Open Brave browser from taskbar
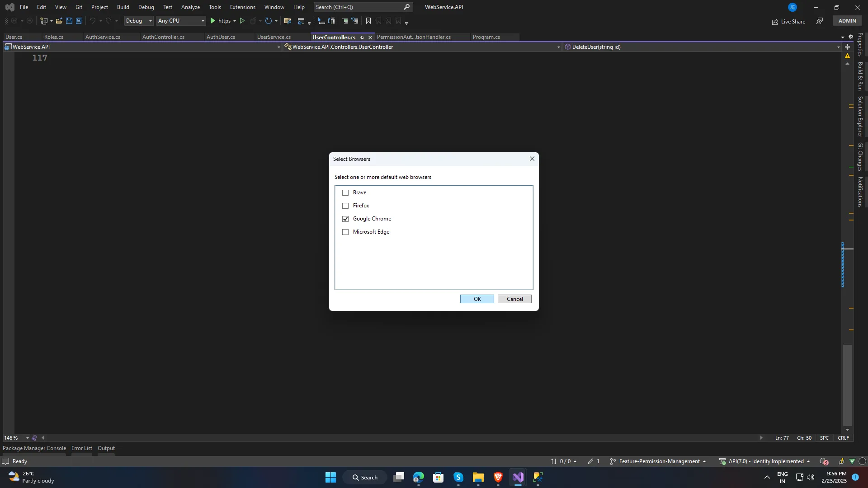The height and width of the screenshot is (488, 868). click(x=498, y=477)
